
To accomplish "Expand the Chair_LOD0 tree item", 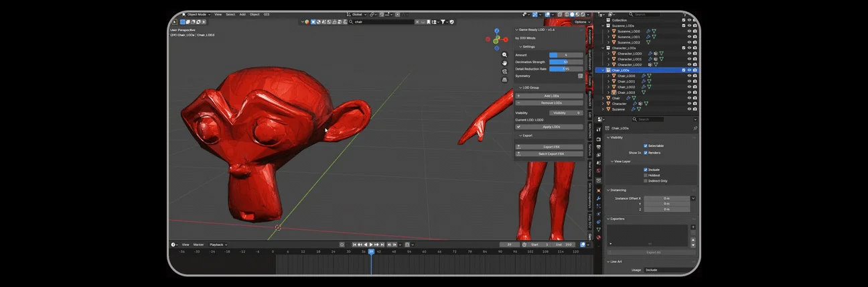I will pyautogui.click(x=609, y=76).
